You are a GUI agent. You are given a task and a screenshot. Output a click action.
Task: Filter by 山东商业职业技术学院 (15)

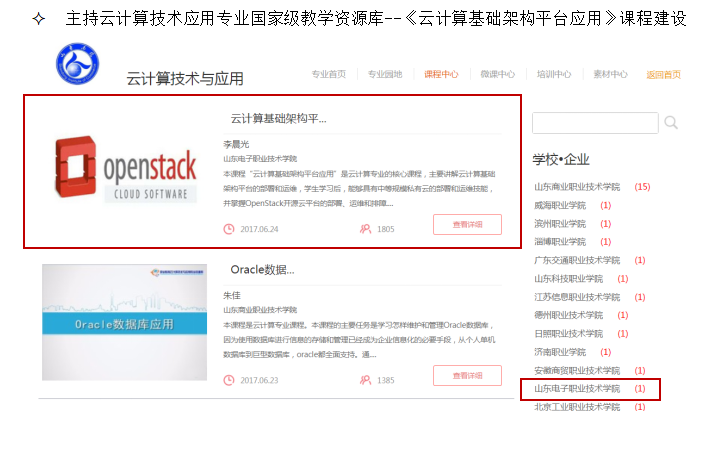[x=577, y=187]
